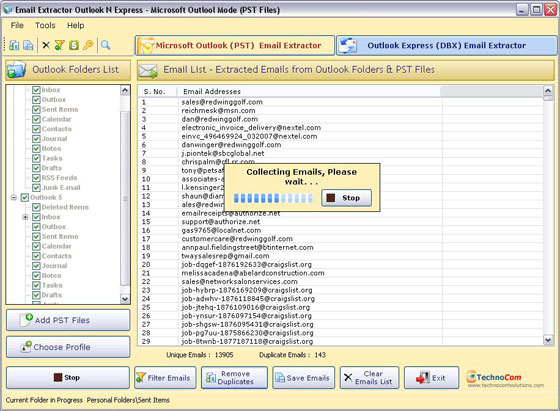
Task: Select row twaysalesrep@gmail.com
Action: pos(341,256)
